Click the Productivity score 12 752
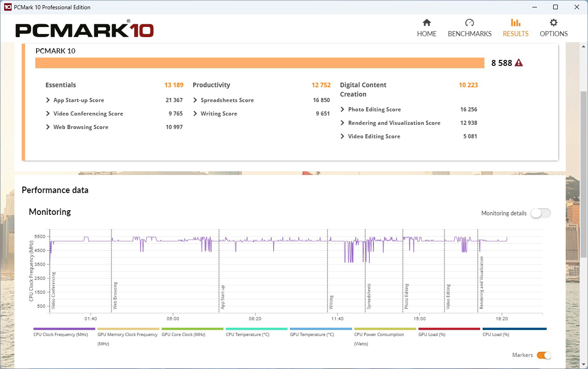The height and width of the screenshot is (369, 588). click(x=321, y=85)
